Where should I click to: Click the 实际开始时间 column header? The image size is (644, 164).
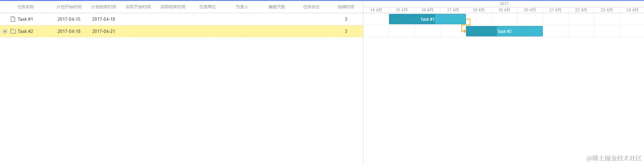(x=138, y=7)
